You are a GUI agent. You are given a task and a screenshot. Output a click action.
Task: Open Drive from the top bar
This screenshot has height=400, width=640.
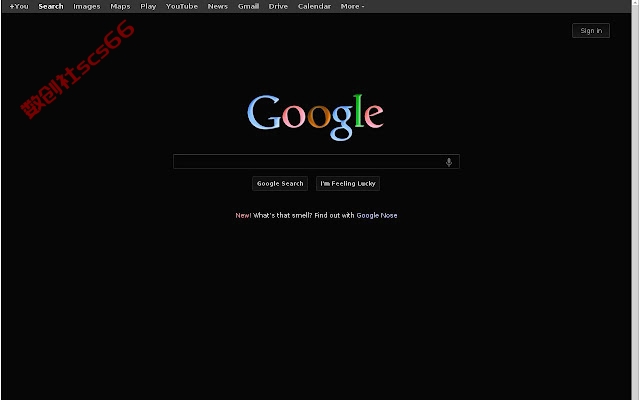[x=278, y=7]
